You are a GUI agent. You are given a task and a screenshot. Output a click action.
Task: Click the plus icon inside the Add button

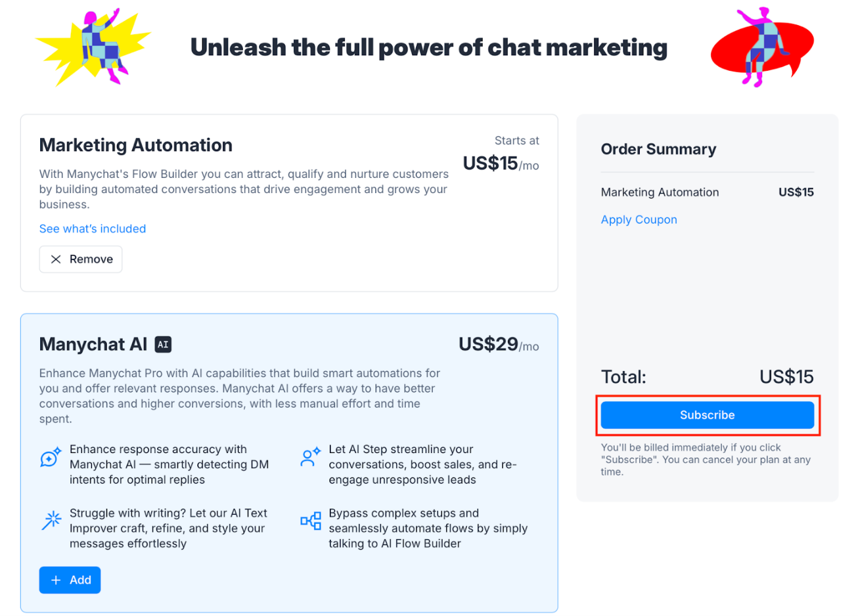(x=55, y=579)
